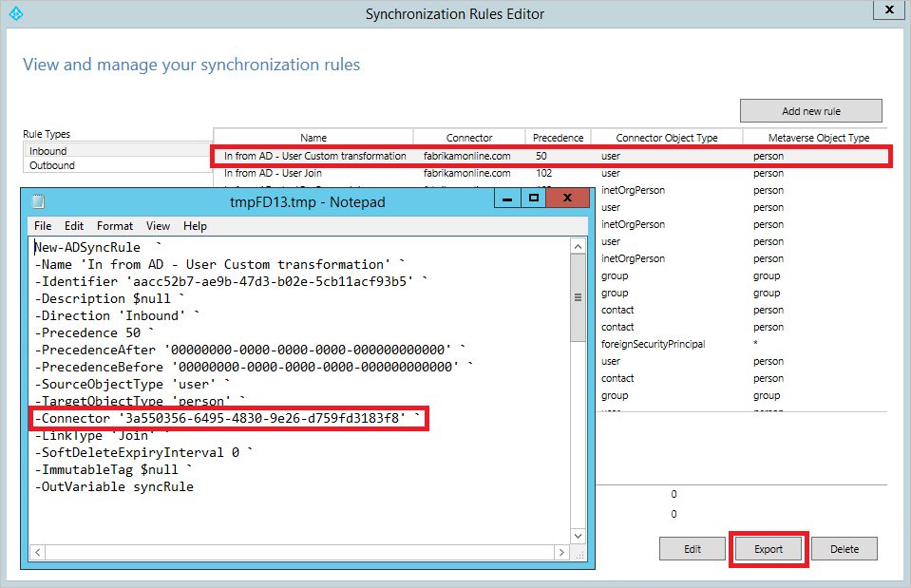Click the Synchronization Rules Editor diamond logo icon
This screenshot has height=588, width=911.
(16, 13)
